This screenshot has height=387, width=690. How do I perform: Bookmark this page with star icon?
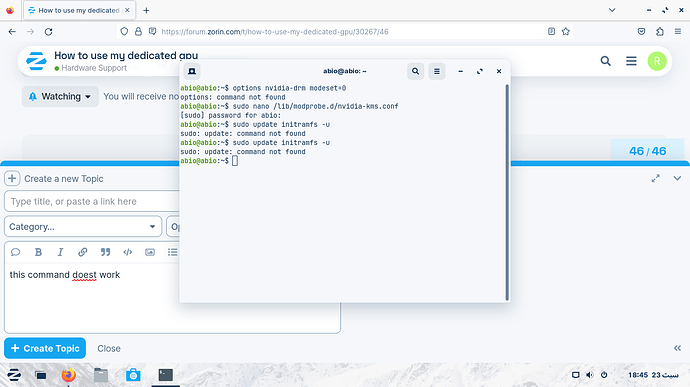tap(566, 31)
